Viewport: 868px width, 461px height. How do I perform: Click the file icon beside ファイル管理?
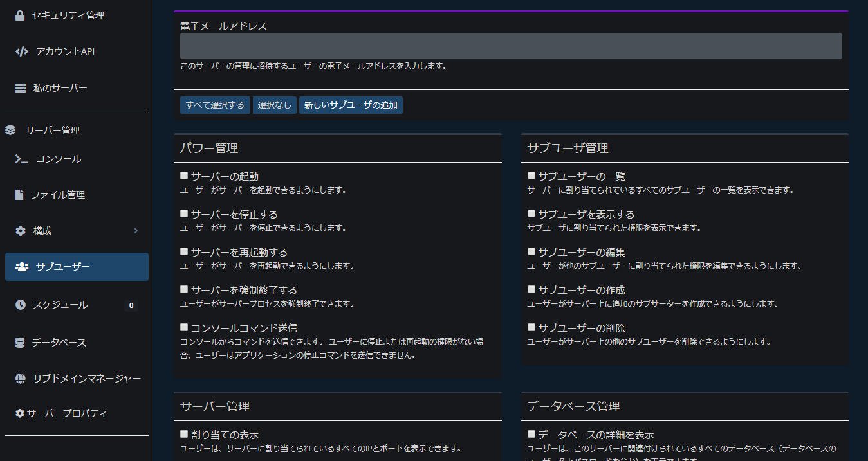[x=19, y=195]
